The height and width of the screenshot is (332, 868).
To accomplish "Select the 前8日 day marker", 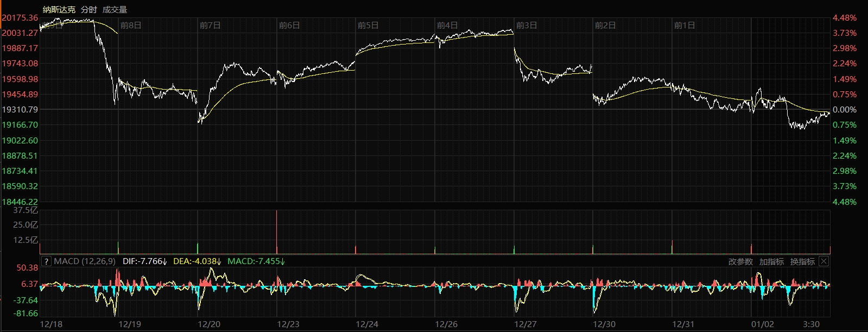I will pos(131,26).
